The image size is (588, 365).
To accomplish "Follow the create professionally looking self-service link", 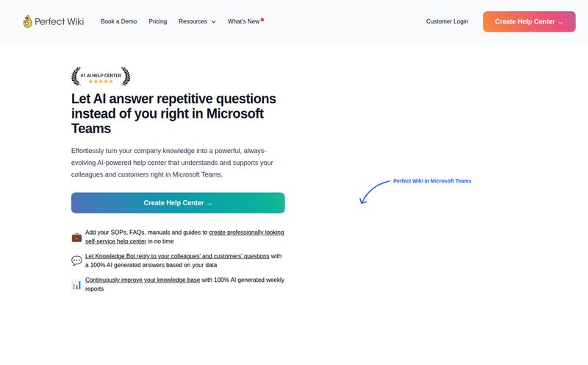I will coord(184,237).
